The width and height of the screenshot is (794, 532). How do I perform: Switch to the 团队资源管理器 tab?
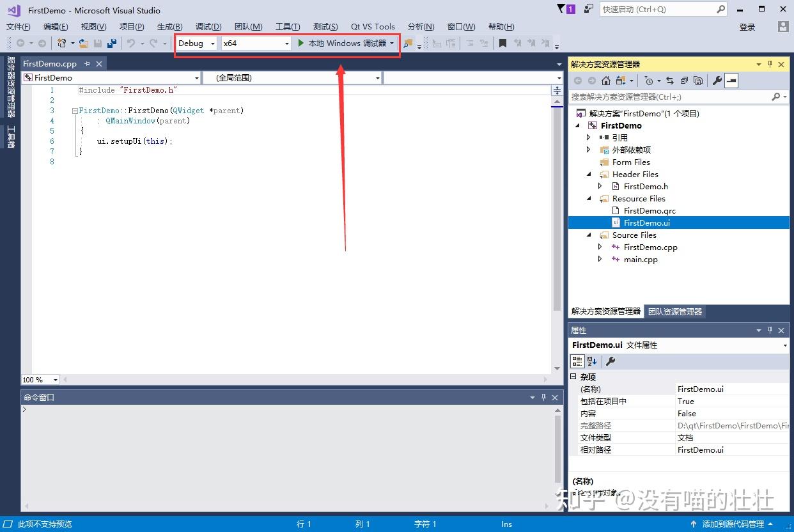(x=674, y=311)
